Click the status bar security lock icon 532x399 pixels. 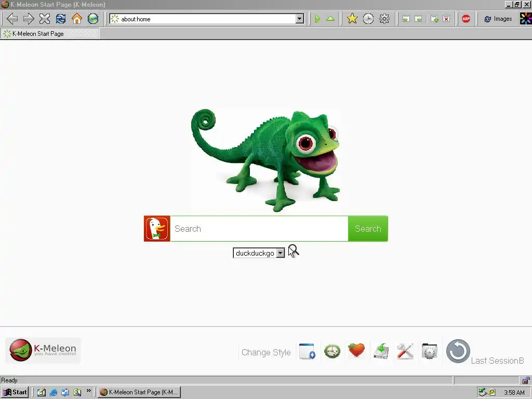click(x=526, y=380)
